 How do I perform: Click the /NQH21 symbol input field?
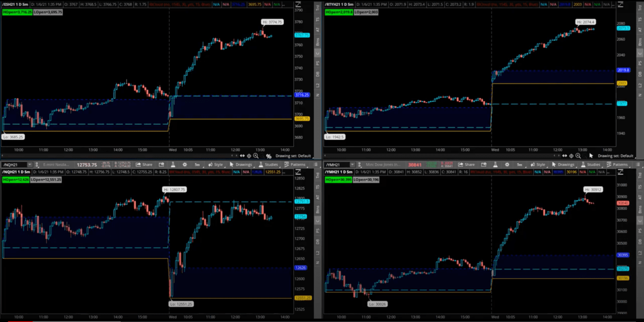[x=14, y=164]
